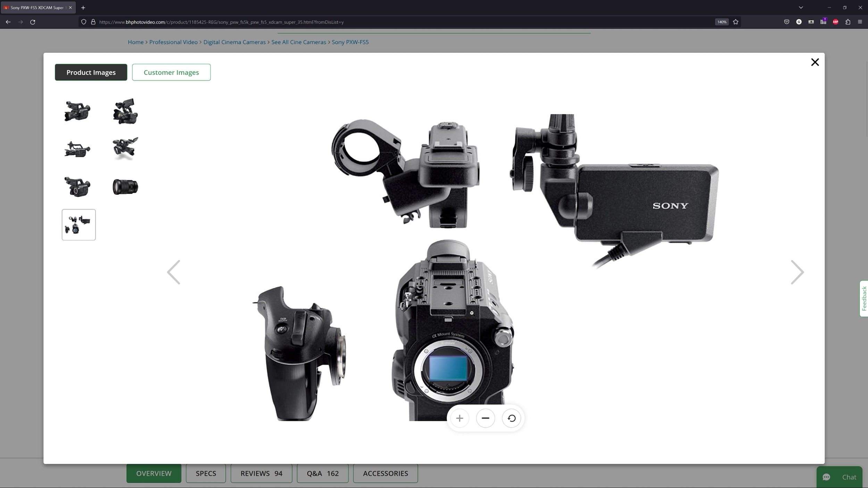868x488 pixels.
Task: Select the Product Images tab
Action: click(x=91, y=72)
